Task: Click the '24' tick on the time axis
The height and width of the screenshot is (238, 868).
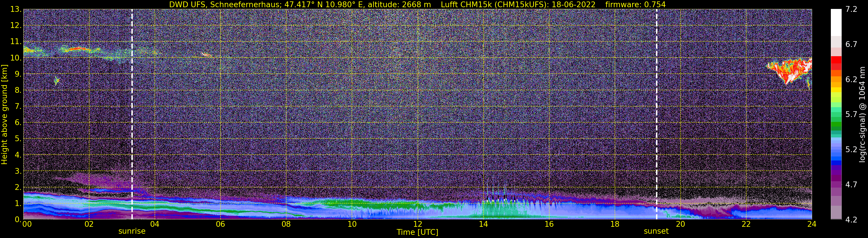Action: point(812,224)
